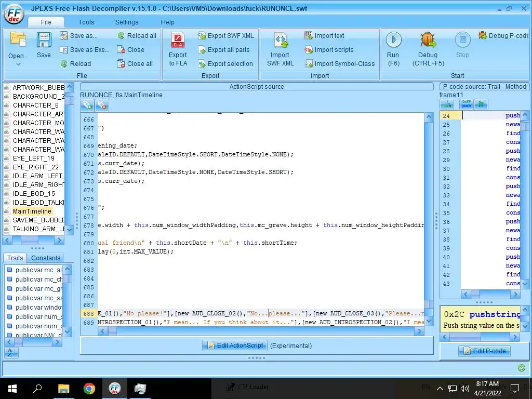This screenshot has height=399, width=532.
Task: Click the P-code graph view icon
Action: (x=446, y=105)
